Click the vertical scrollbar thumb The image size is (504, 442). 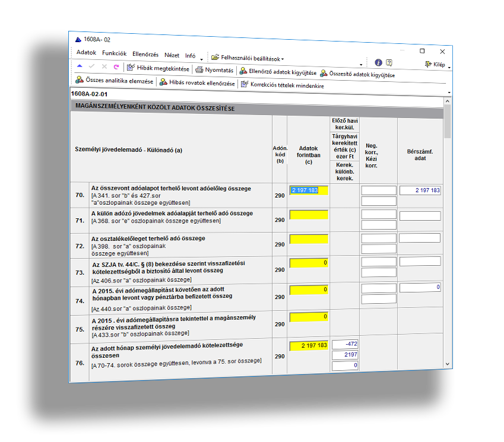(447, 122)
